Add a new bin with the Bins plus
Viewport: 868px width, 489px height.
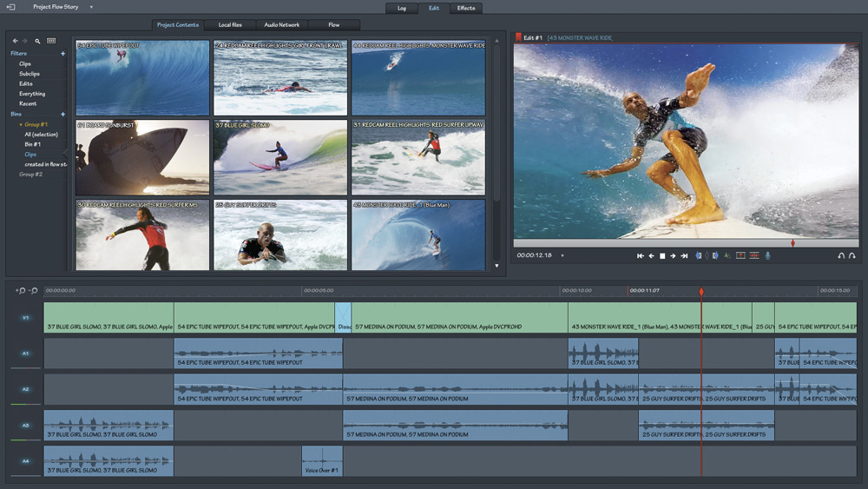pos(62,114)
